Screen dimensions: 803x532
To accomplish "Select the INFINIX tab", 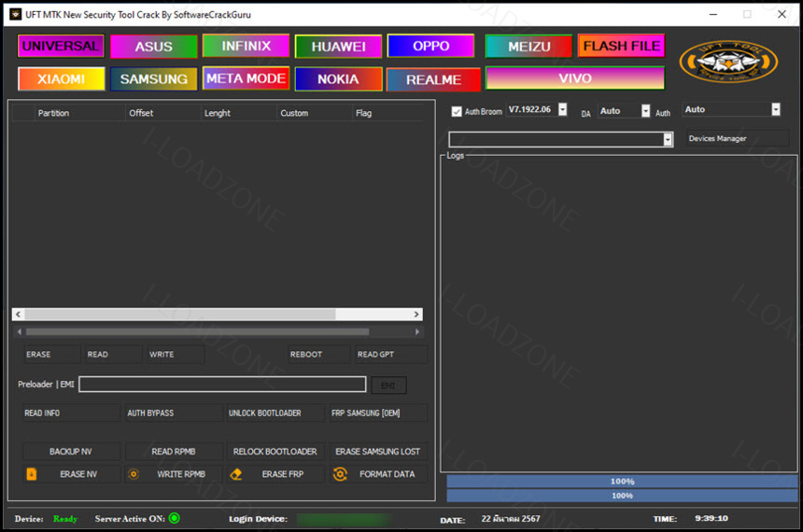I will (246, 46).
